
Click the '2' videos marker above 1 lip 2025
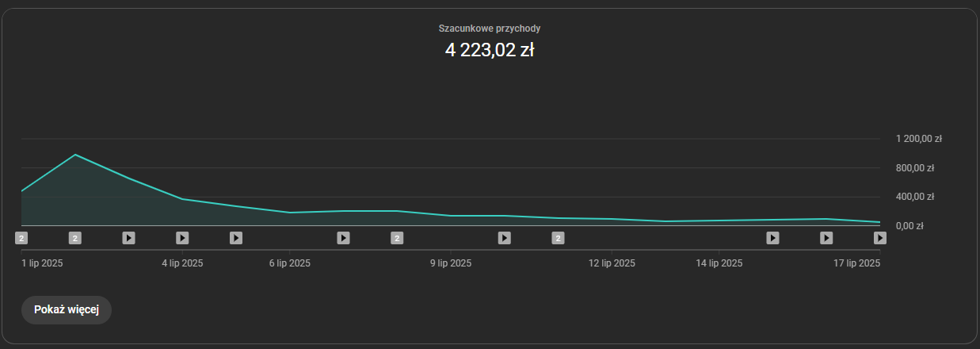tap(21, 237)
